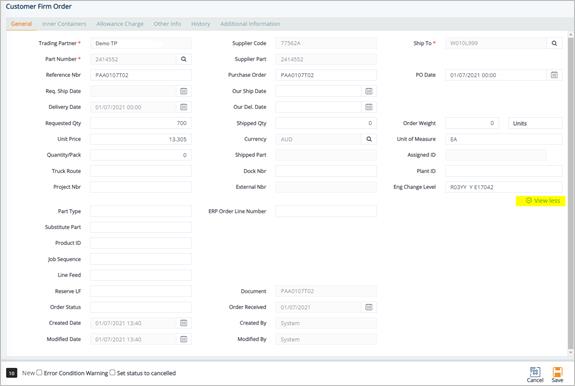Click the Purchase Order input field

tap(326, 75)
